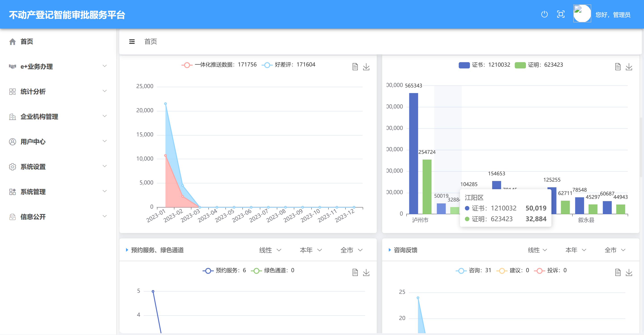Open data view of 咨询 chart
The width and height of the screenshot is (644, 335).
pos(618,272)
